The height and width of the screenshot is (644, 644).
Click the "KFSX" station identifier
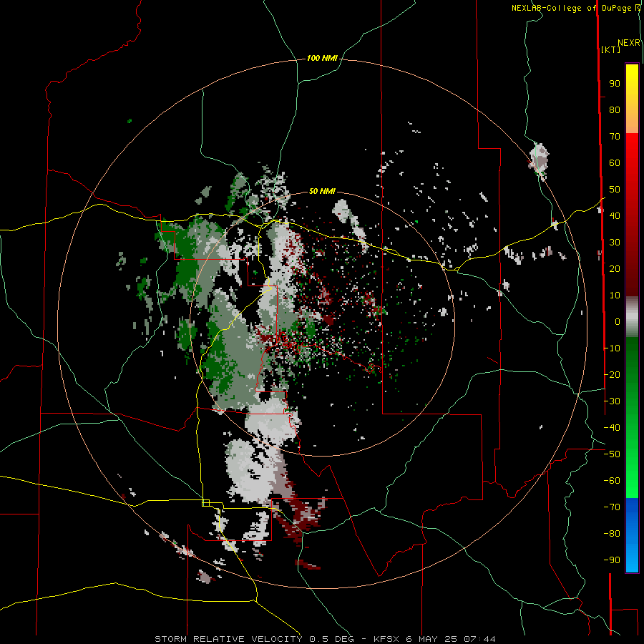386,639
